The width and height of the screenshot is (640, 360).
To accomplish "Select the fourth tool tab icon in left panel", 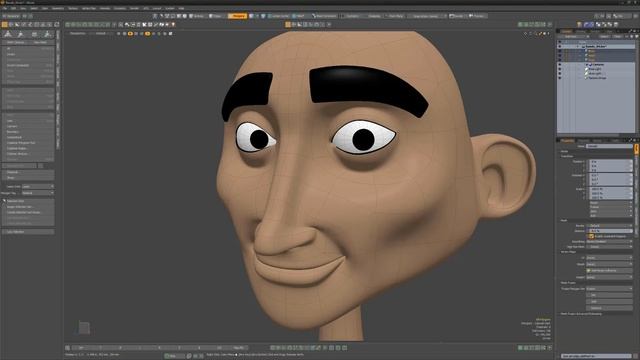I will coord(48,34).
